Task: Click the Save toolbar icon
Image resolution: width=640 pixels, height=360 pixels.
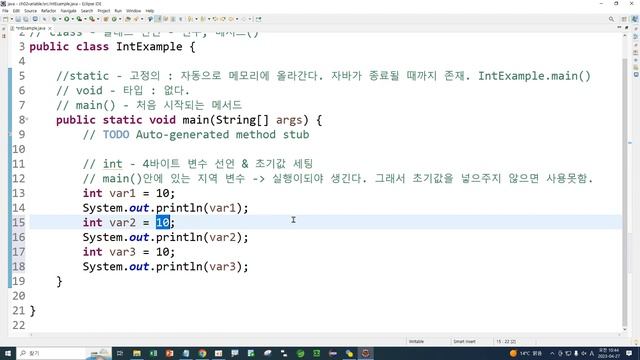Action: tap(18, 19)
